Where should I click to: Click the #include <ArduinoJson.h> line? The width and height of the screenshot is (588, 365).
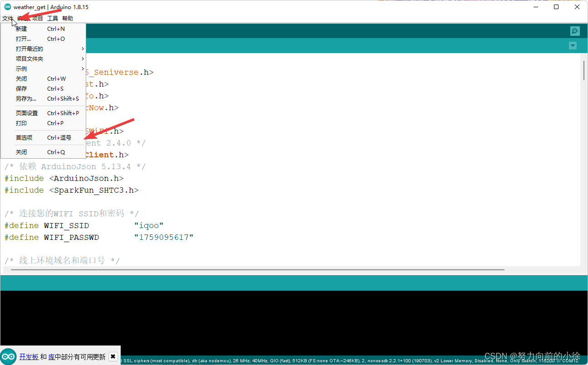tap(64, 178)
